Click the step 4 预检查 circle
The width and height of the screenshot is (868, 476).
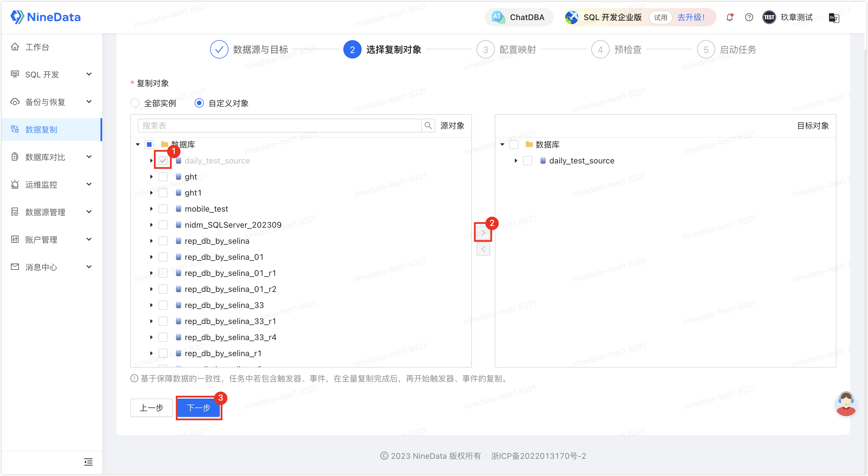(x=600, y=50)
